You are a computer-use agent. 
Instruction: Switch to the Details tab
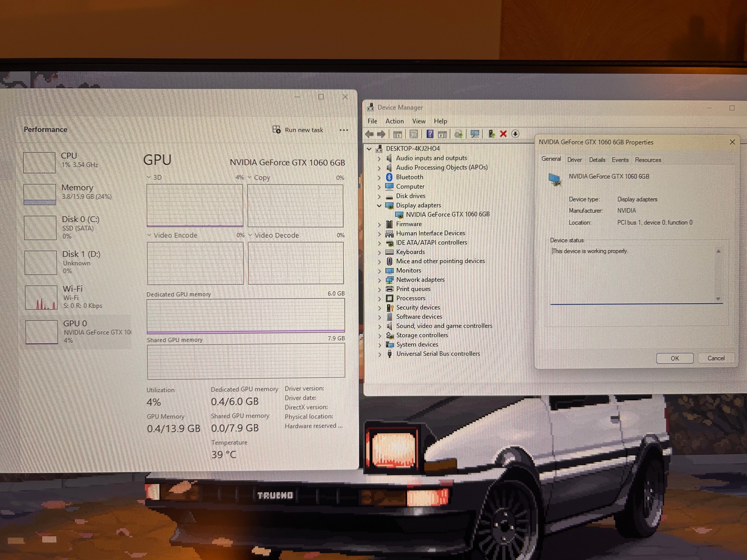(x=597, y=160)
